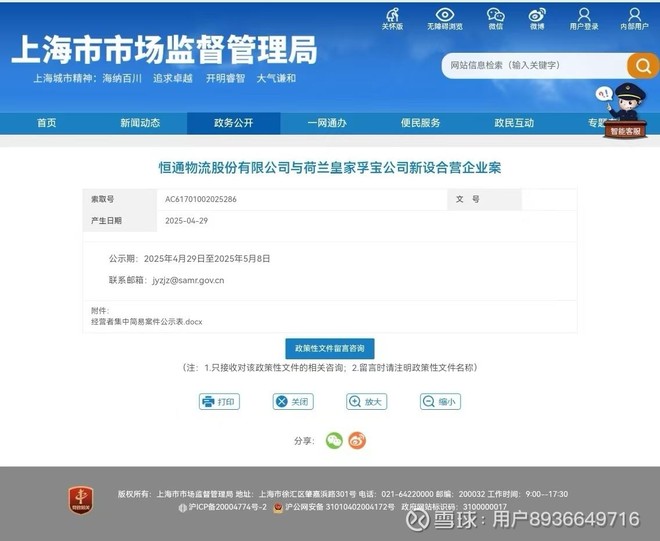
Task: Click the 沪ICP备 icon in footer
Action: pyautogui.click(x=182, y=508)
